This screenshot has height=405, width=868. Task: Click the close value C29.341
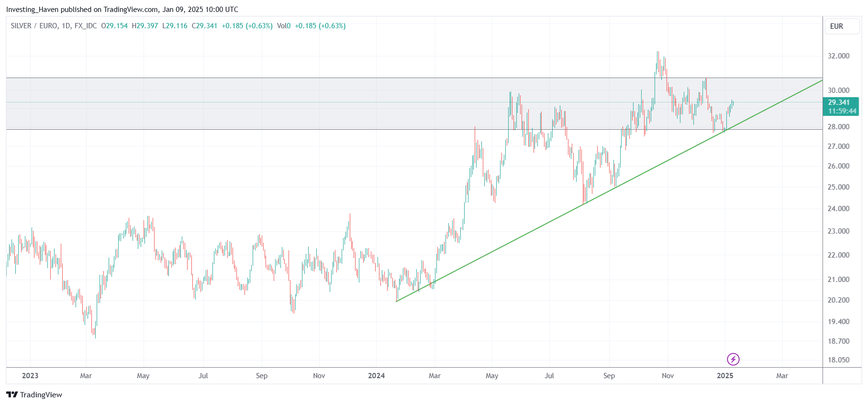205,26
